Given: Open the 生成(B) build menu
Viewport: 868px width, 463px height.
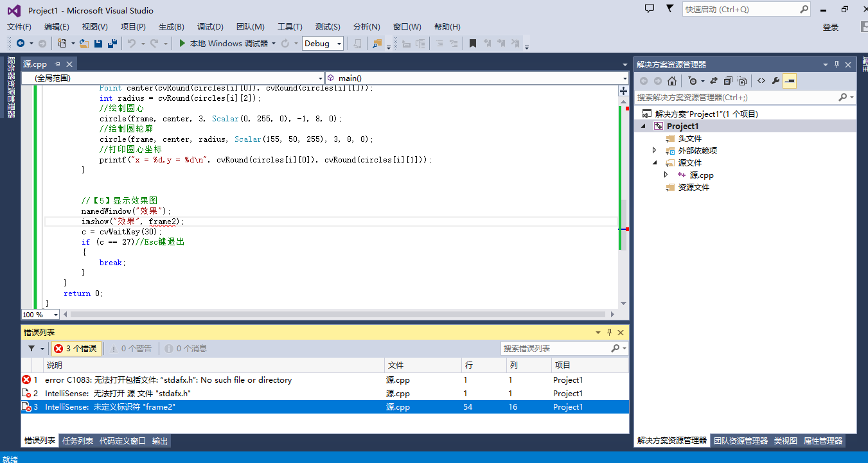Looking at the screenshot, I should tap(172, 26).
